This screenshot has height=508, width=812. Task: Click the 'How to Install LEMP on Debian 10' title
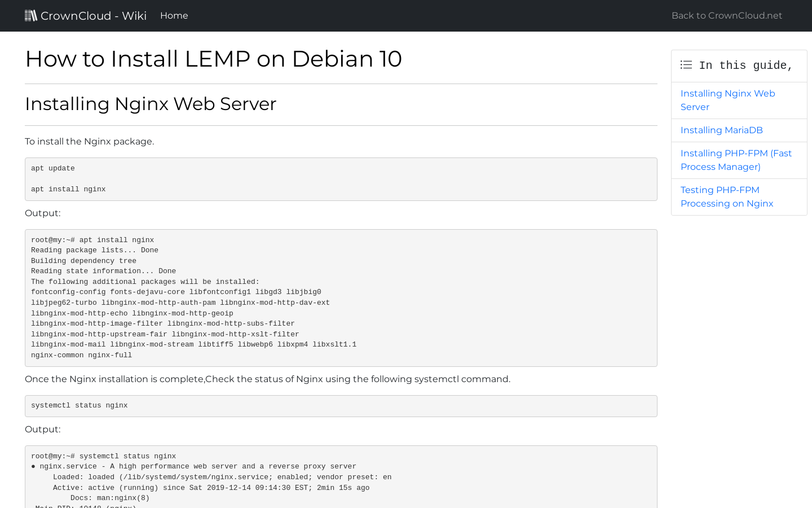click(x=213, y=59)
